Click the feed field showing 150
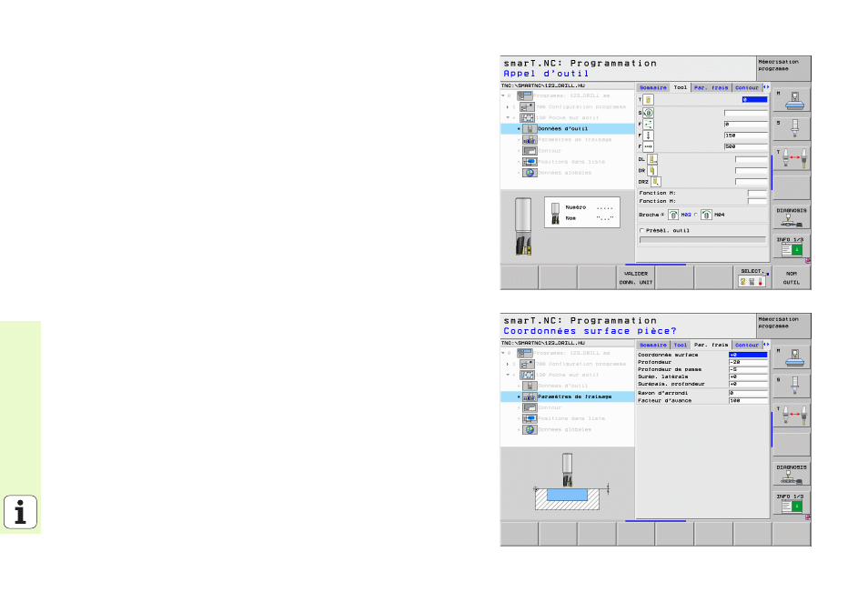Viewport: 868px width, 612px height. [x=746, y=135]
